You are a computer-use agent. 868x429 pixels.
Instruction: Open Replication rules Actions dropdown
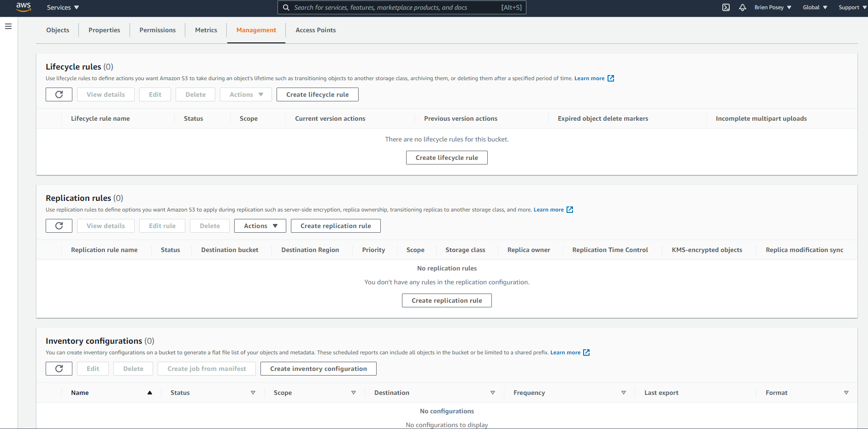tap(260, 226)
